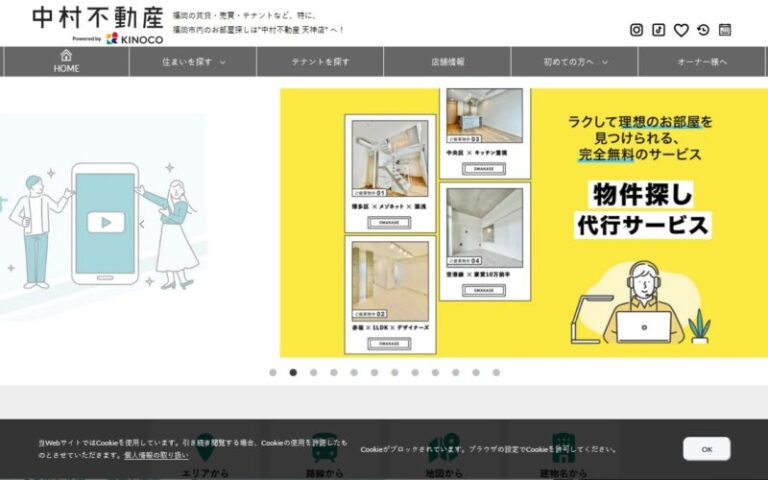Click the calendar icon in header
This screenshot has width=768, height=480.
pyautogui.click(x=725, y=30)
